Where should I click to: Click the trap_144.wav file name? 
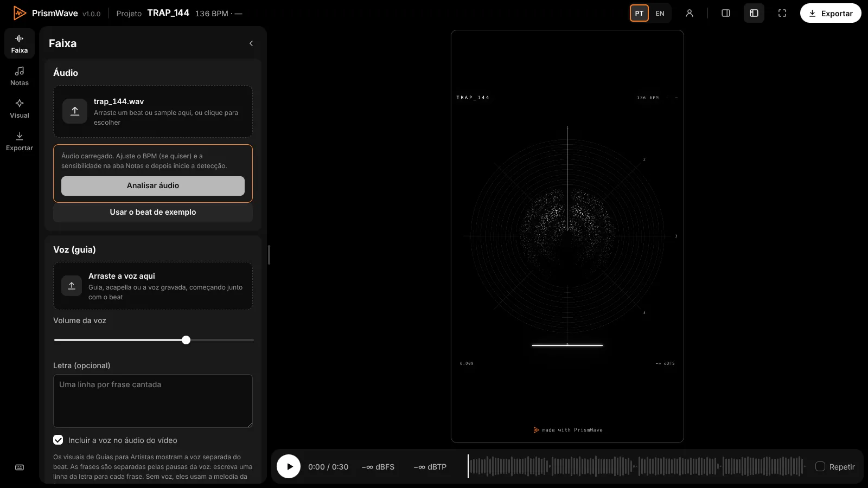pyautogui.click(x=119, y=101)
